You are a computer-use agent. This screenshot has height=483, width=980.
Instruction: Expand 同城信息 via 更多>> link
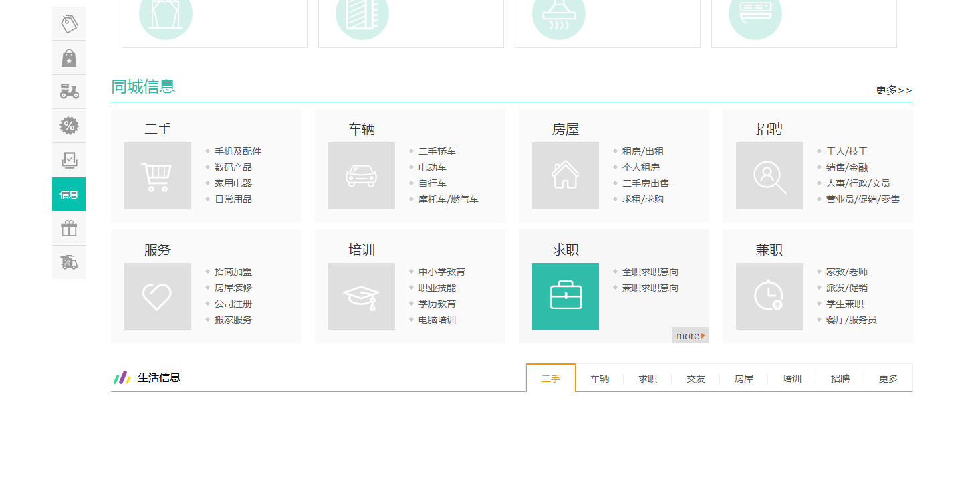pos(893,90)
